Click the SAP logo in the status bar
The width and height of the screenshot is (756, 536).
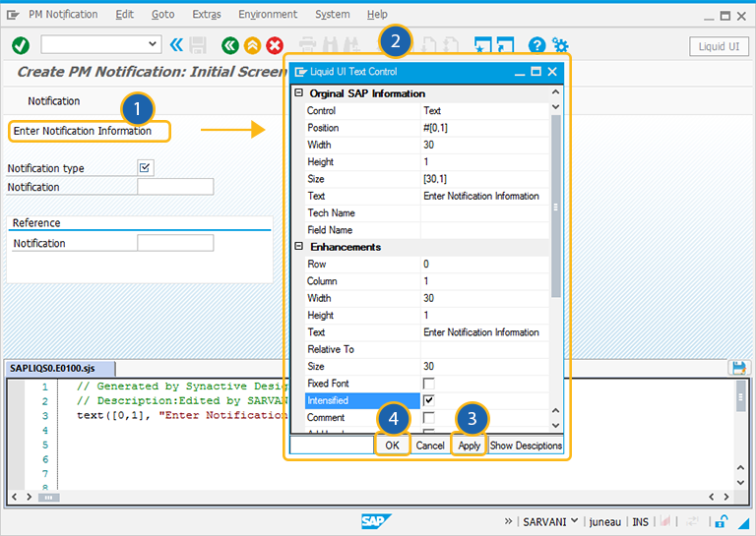pos(376,521)
